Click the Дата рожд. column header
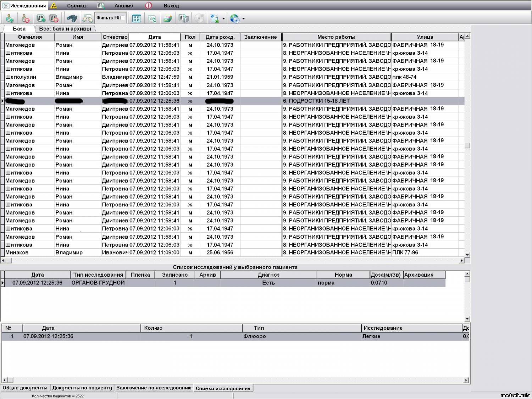This screenshot has width=532, height=399. [220, 37]
